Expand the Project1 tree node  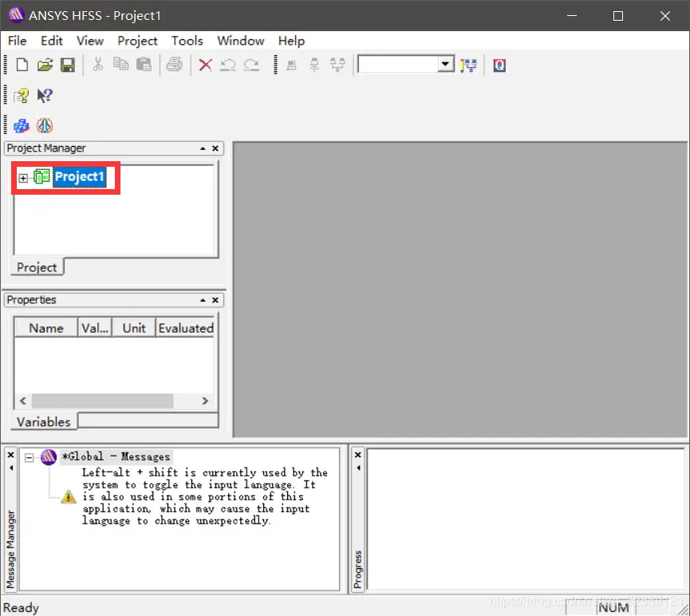coord(23,178)
